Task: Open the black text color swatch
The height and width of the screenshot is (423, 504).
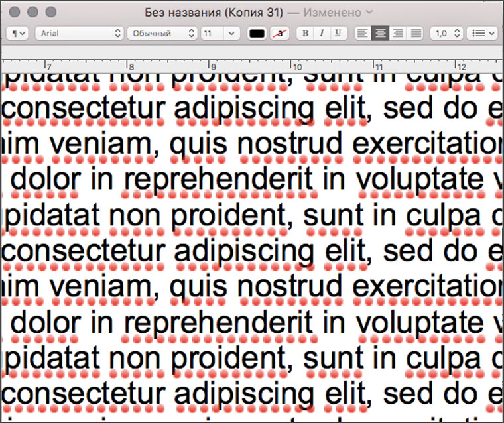Action: 257,33
